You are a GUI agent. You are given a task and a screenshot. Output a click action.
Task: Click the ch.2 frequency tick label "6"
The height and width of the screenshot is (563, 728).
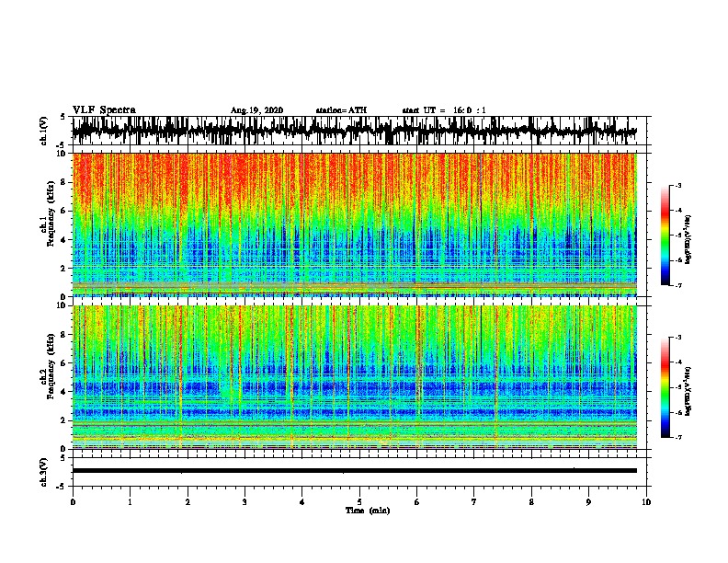[63, 363]
